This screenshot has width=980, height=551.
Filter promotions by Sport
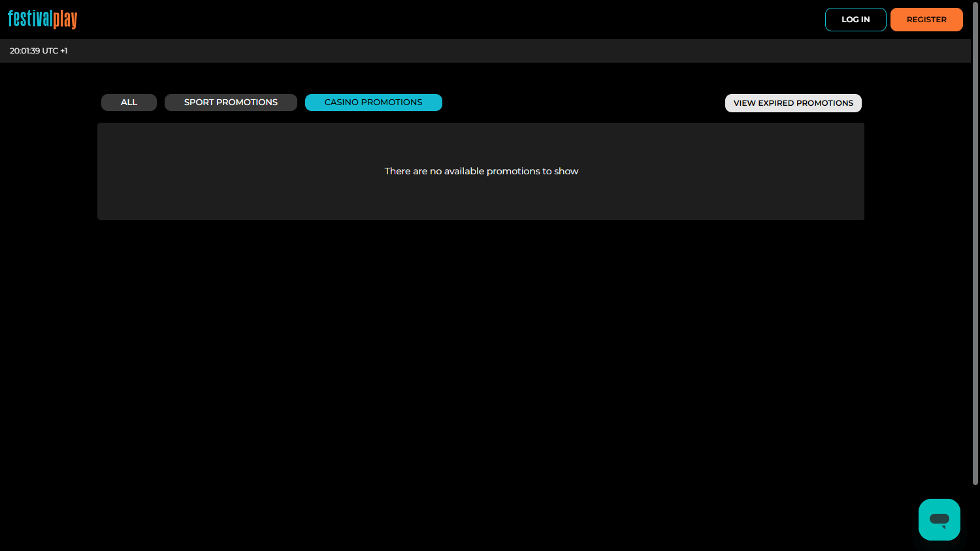coord(231,102)
